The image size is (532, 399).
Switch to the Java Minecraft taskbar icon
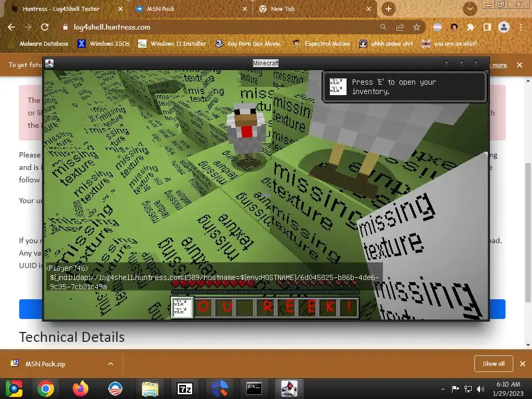tap(289, 389)
